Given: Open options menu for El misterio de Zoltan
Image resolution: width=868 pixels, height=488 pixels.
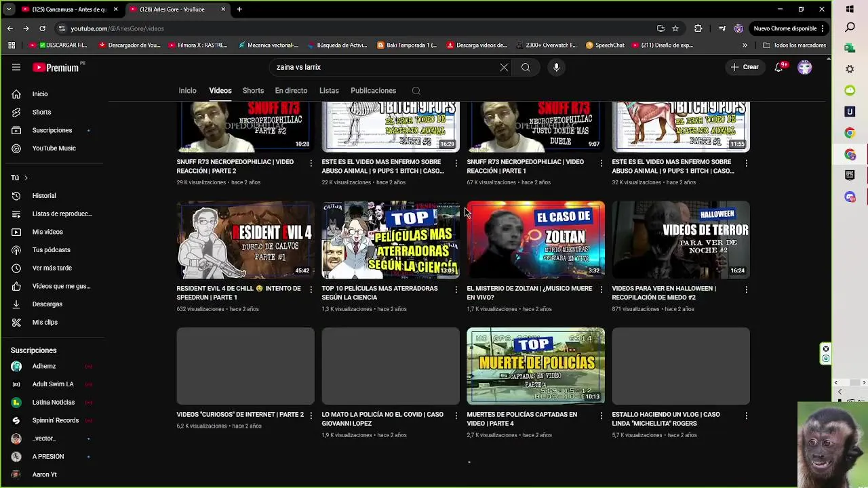Looking at the screenshot, I should pos(601,289).
